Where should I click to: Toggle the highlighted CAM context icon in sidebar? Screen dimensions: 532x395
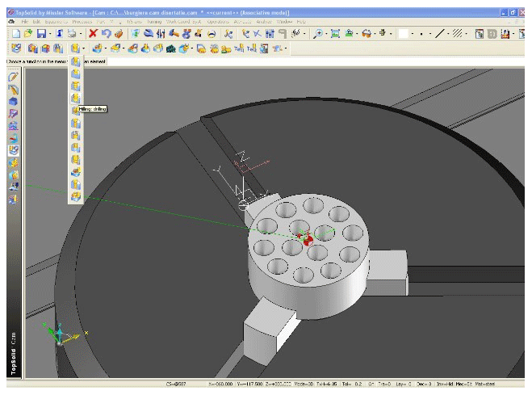[13, 150]
